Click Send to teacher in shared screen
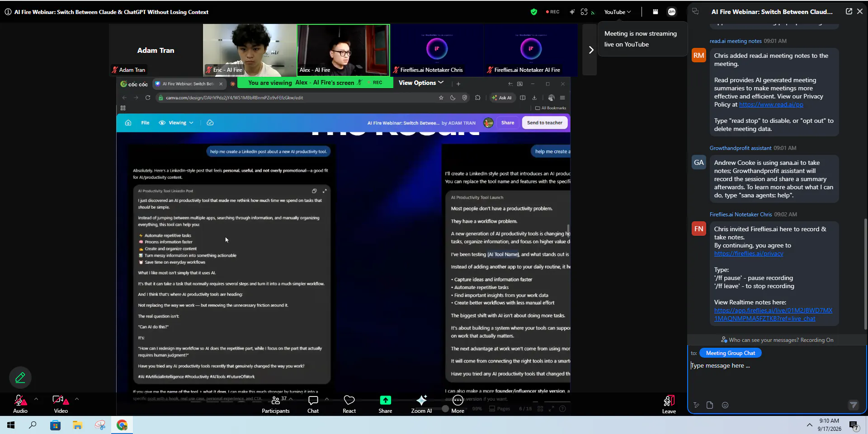The image size is (868, 434). [x=545, y=123]
